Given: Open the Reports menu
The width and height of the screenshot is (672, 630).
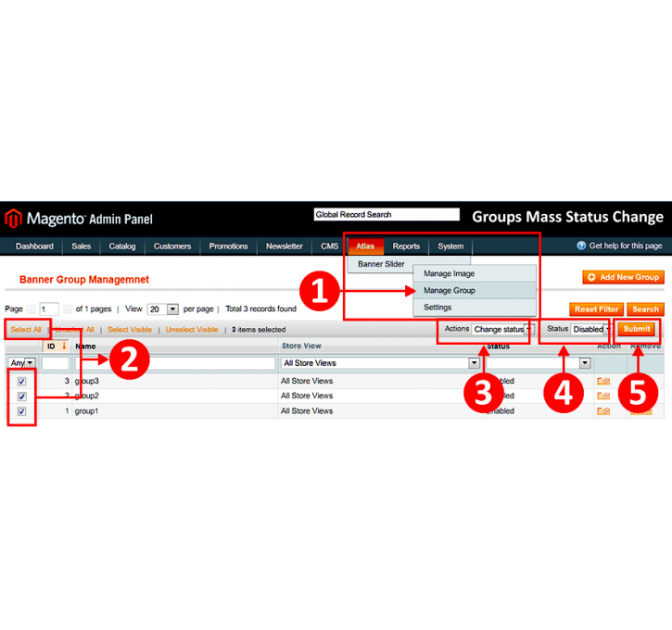Looking at the screenshot, I should [406, 246].
